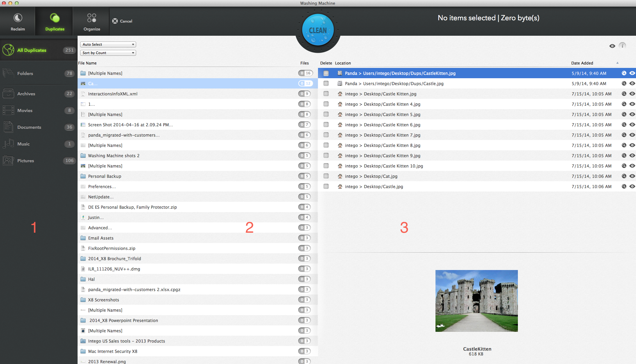This screenshot has width=636, height=364.
Task: Click the 251 count badge of All Duplicates
Action: click(x=69, y=50)
